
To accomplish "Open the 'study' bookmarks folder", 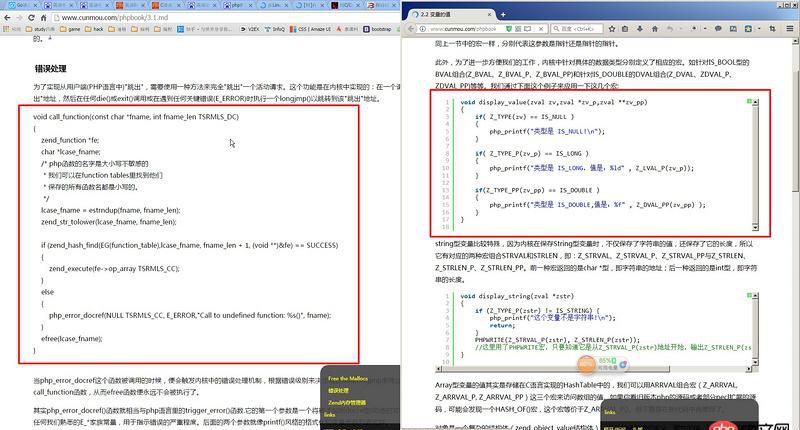I will click(x=40, y=29).
